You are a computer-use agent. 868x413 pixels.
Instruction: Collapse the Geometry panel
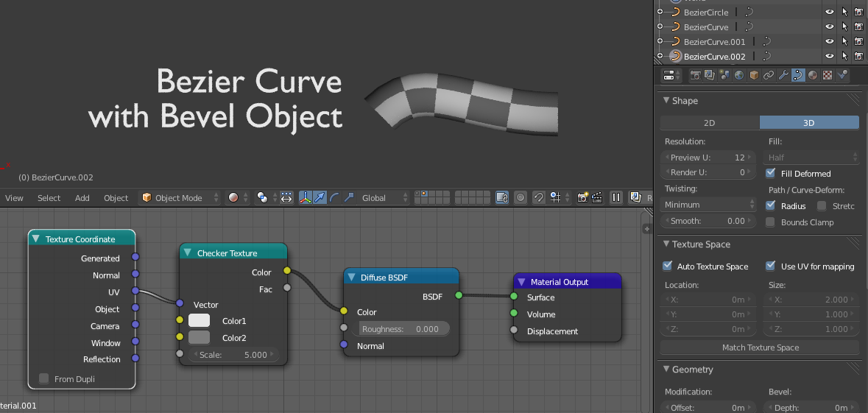tap(666, 370)
